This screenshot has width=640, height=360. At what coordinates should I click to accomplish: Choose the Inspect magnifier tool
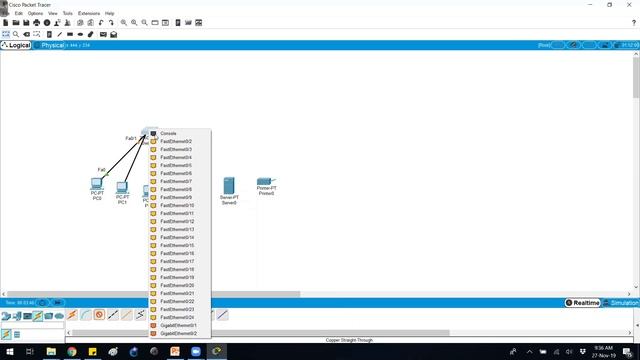(x=16, y=34)
